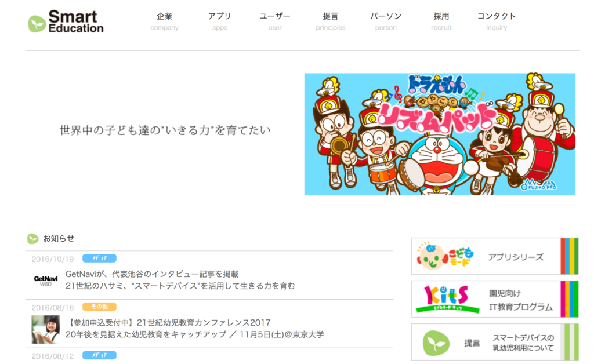594x364 pixels.
Task: Open the コンタクト inquiry page
Action: [x=497, y=21]
